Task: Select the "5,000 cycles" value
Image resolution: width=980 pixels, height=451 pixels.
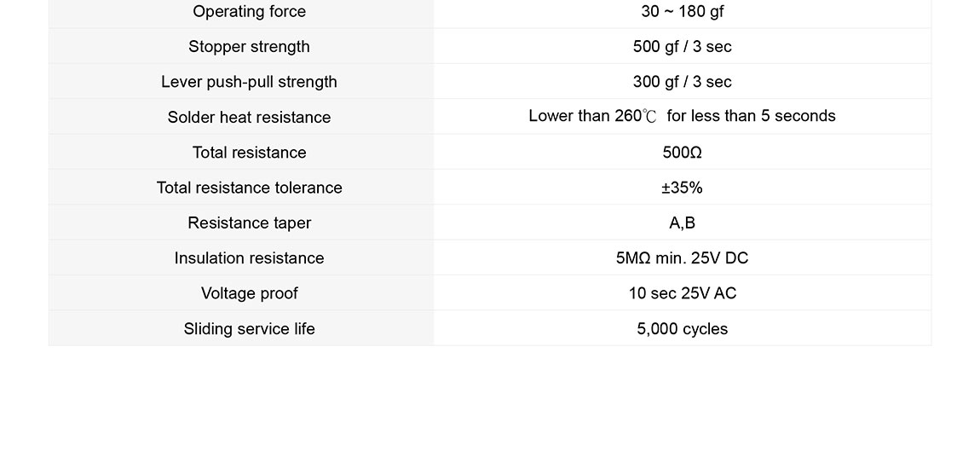Action: (682, 329)
